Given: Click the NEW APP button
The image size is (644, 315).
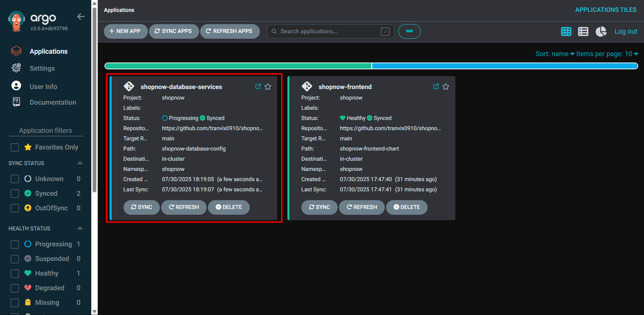Looking at the screenshot, I should tap(125, 31).
